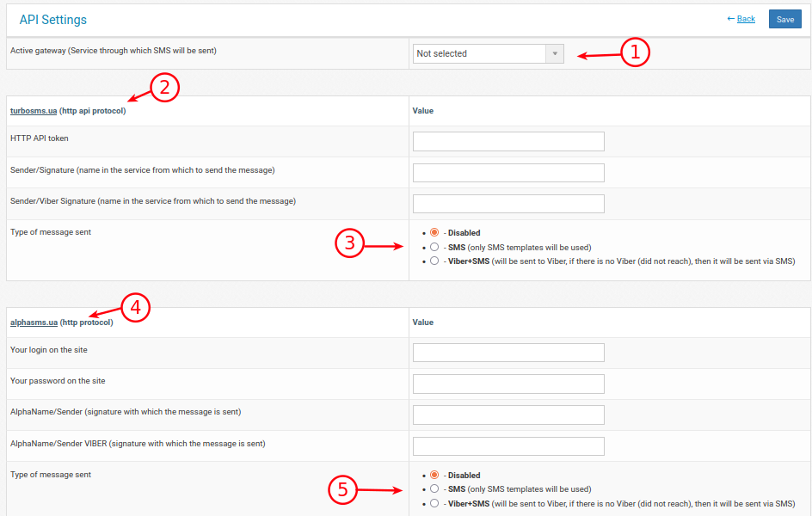Focus the HTTP API token field

pos(508,141)
